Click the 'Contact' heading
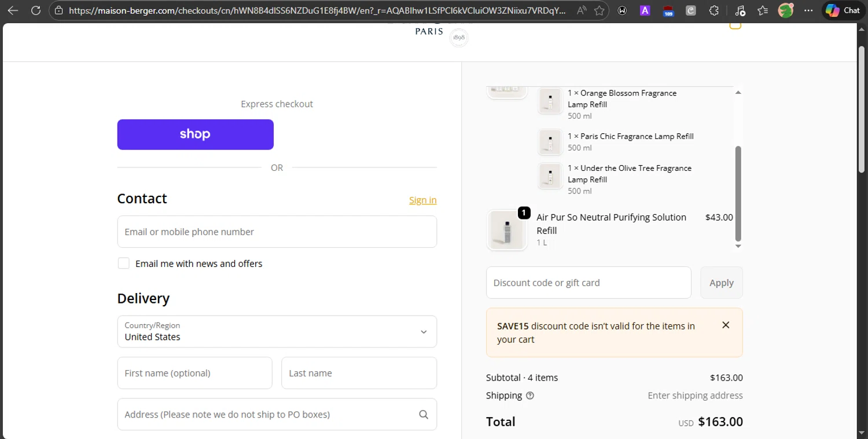This screenshot has height=439, width=868. pos(142,199)
